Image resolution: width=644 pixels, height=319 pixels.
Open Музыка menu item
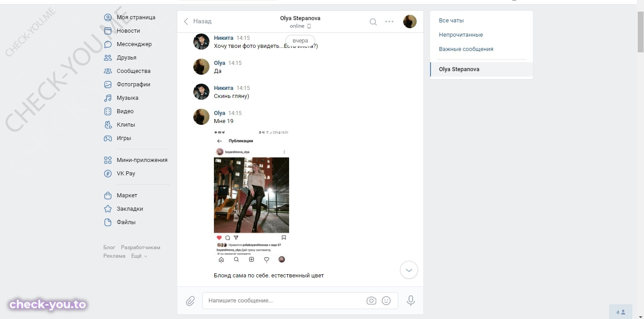click(128, 98)
